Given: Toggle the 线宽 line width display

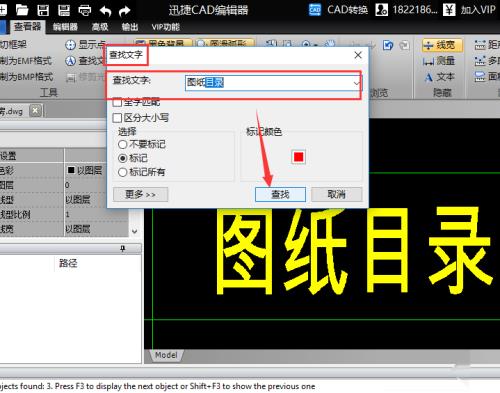Looking at the screenshot, I should (442, 45).
